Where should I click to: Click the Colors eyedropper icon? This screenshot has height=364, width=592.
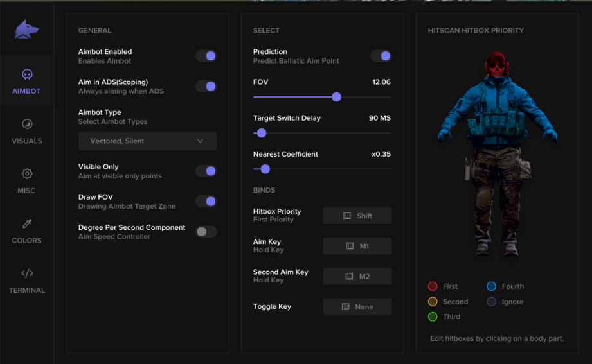(x=27, y=223)
